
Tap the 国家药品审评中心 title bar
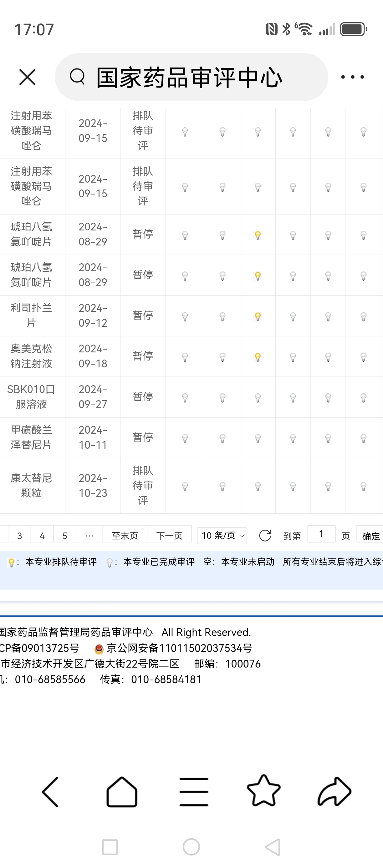coord(191,77)
